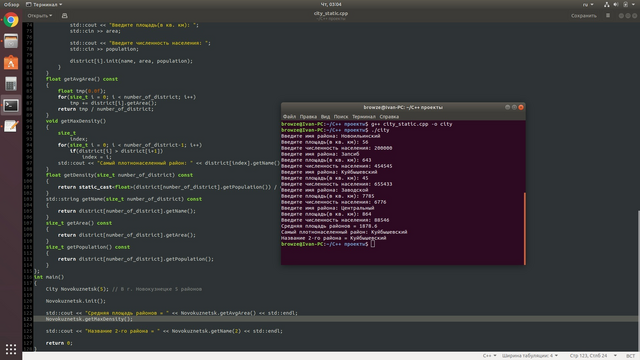Open the Calculator dock icon
The width and height of the screenshot is (640, 360).
coord(11,84)
